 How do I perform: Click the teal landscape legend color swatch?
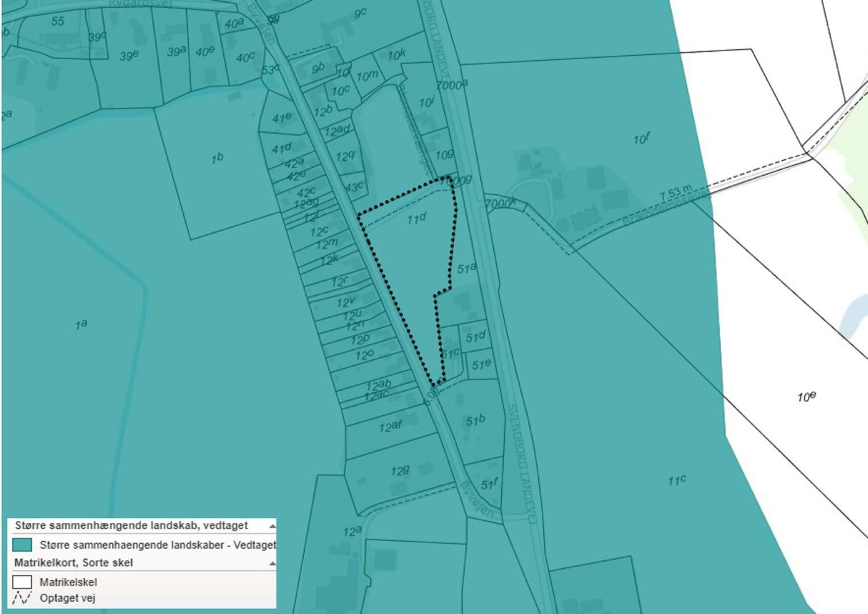click(x=22, y=545)
